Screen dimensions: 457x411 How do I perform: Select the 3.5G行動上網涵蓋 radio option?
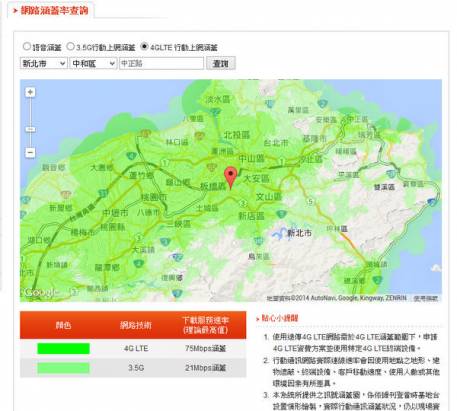tap(70, 46)
